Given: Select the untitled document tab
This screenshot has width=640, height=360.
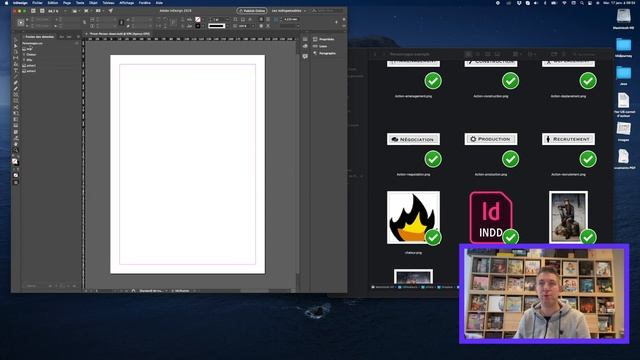Looking at the screenshot, I should pyautogui.click(x=119, y=34).
